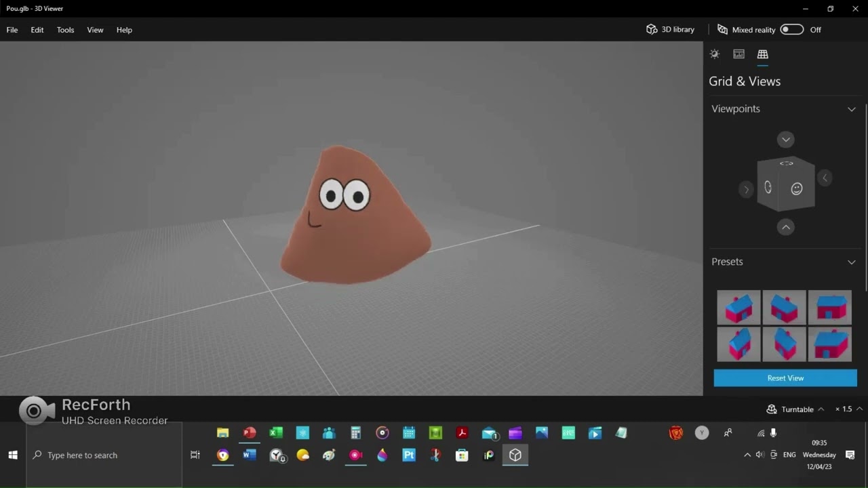Choose the top-row middle house preset

(x=785, y=308)
